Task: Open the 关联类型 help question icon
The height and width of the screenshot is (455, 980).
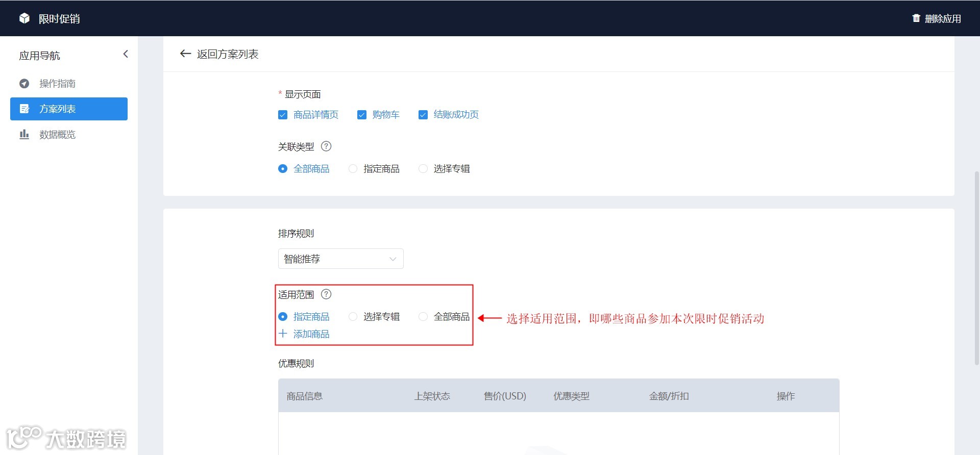Action: tap(326, 146)
